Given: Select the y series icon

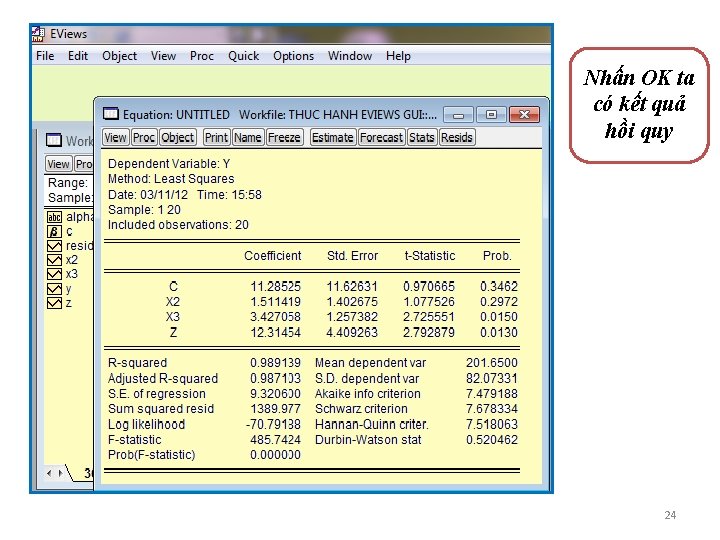Looking at the screenshot, I should click(x=54, y=289).
